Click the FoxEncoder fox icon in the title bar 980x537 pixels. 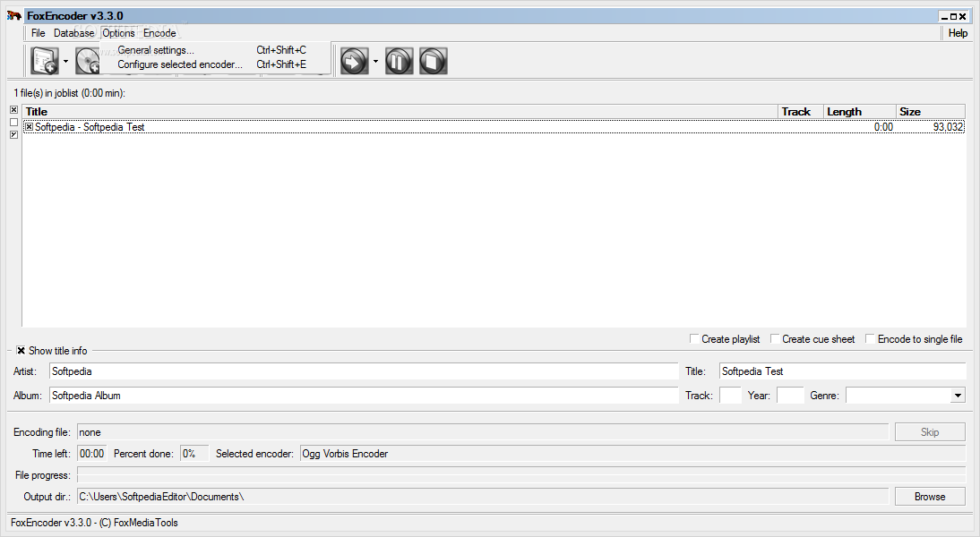point(14,15)
